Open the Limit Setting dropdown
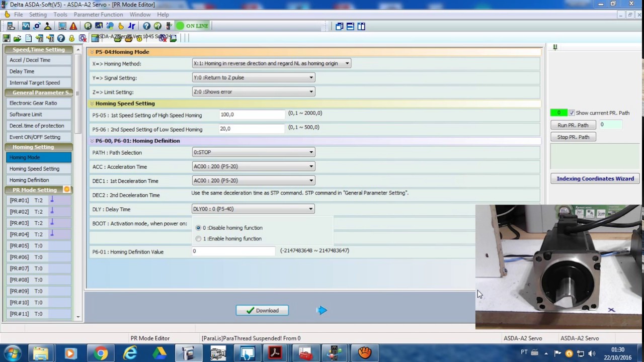Screen dimensions: 644x362 254,92
